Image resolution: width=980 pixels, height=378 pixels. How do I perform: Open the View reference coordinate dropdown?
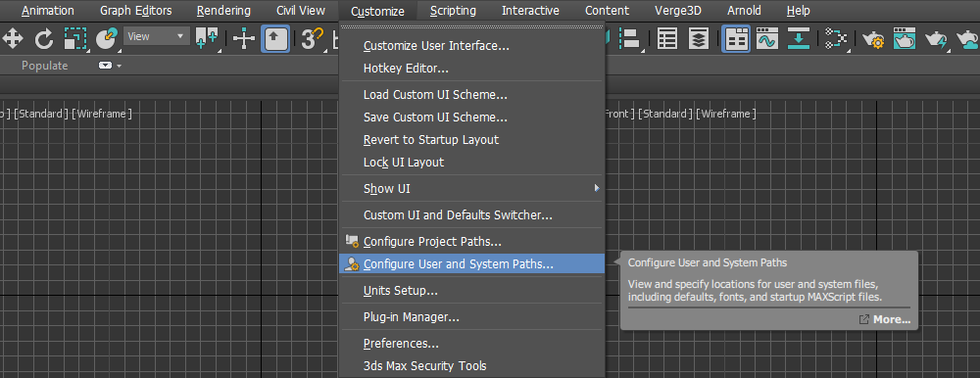tap(157, 36)
